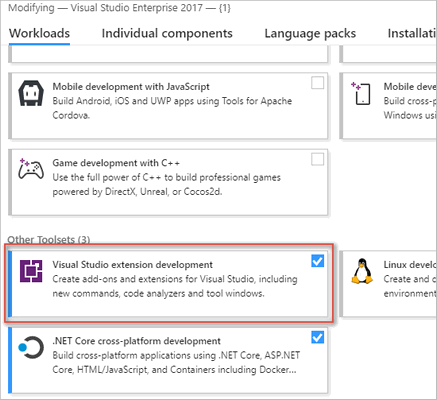Screen dimensions: 437x400
Task: Click the .NET Core circular logo icon
Action: click(x=31, y=347)
